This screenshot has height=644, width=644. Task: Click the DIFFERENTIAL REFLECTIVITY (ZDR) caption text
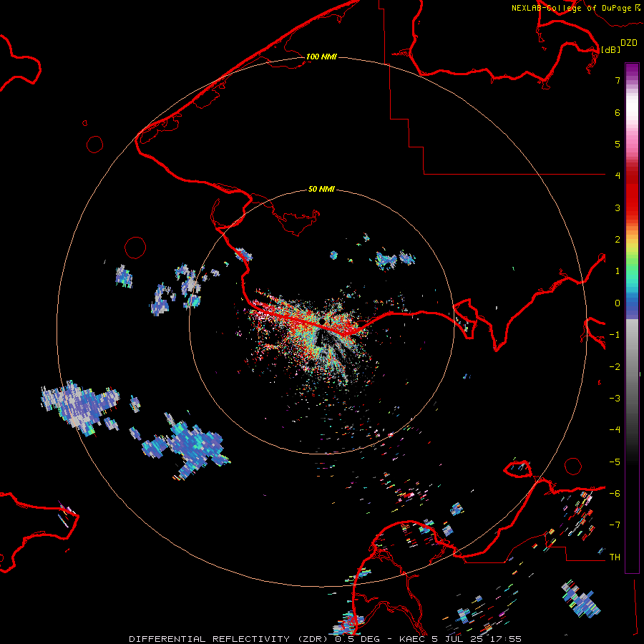point(230,639)
